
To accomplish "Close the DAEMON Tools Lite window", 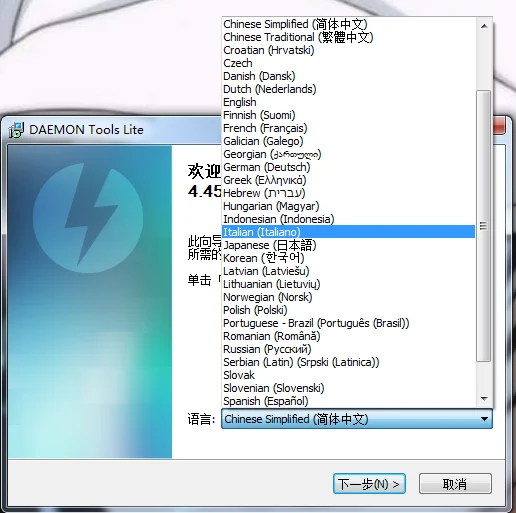I will pyautogui.click(x=499, y=126).
